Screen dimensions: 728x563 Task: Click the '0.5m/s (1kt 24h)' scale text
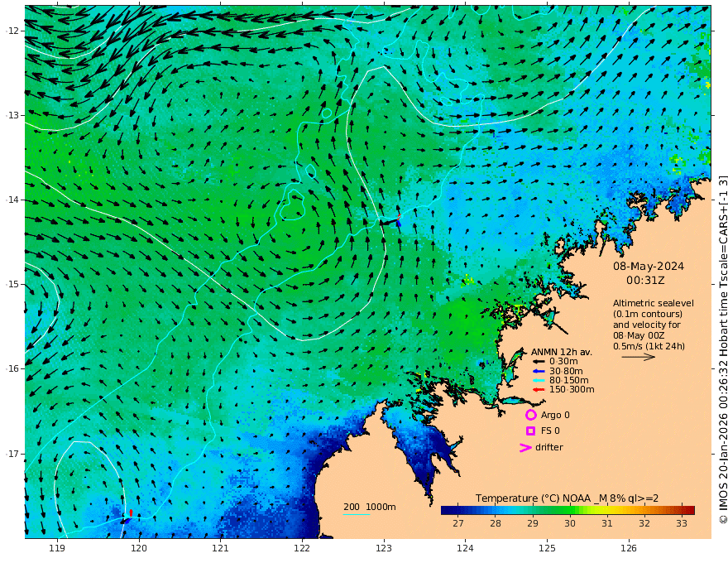(x=649, y=346)
